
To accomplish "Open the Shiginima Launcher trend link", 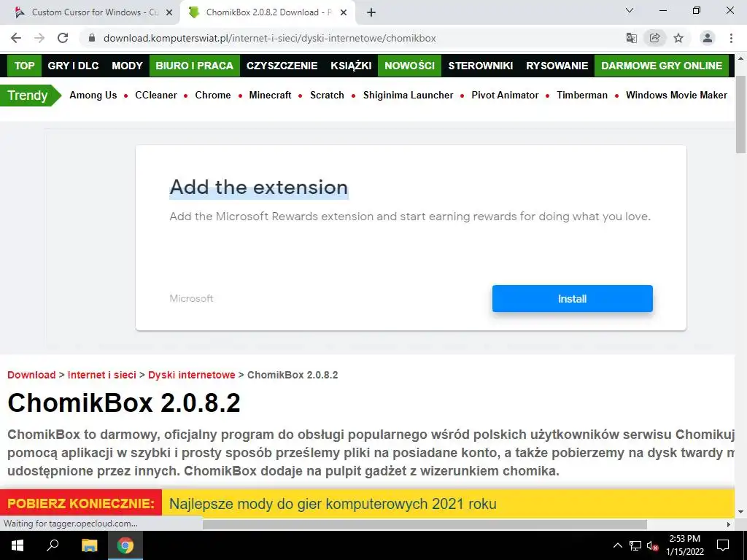I will coord(409,96).
